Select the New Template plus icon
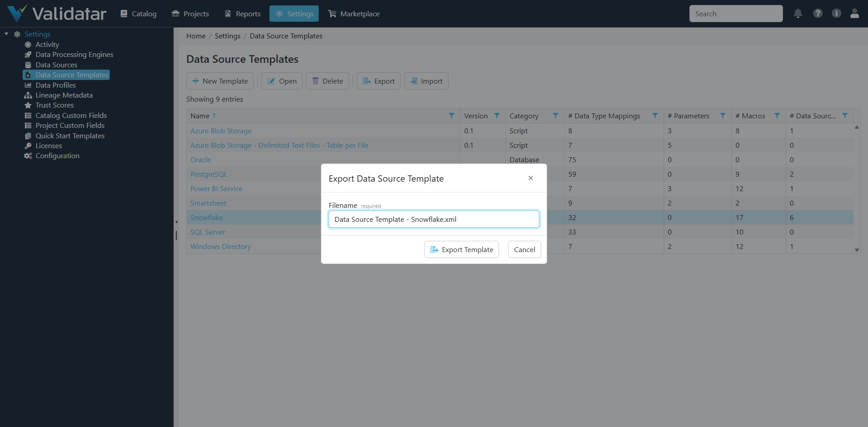This screenshot has width=868, height=427. (195, 81)
